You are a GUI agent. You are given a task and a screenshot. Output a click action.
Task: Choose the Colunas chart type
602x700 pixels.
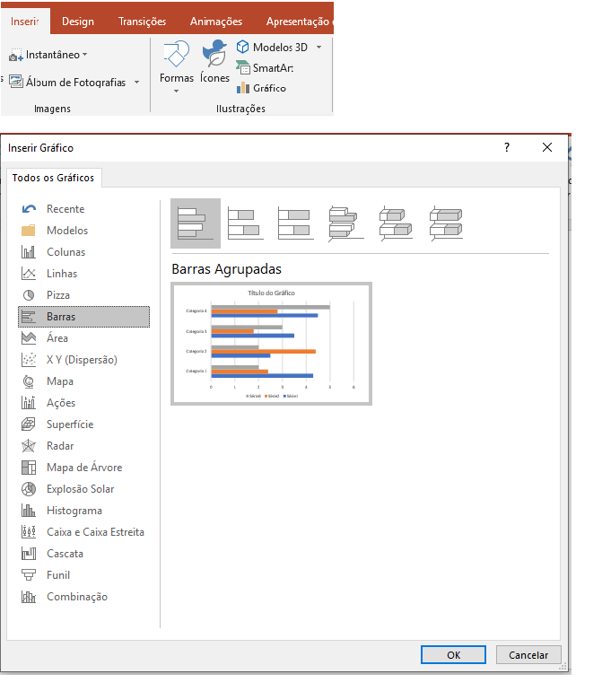(x=65, y=252)
